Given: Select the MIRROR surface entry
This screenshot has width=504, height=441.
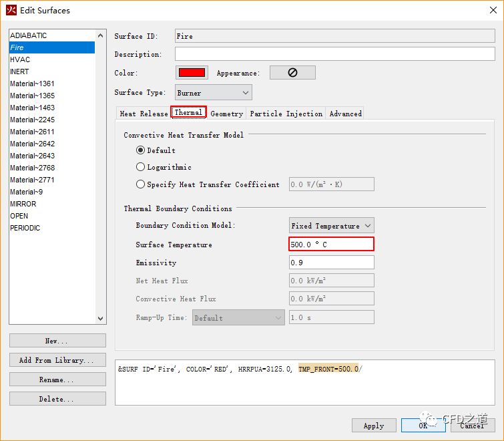Looking at the screenshot, I should click(x=23, y=204).
